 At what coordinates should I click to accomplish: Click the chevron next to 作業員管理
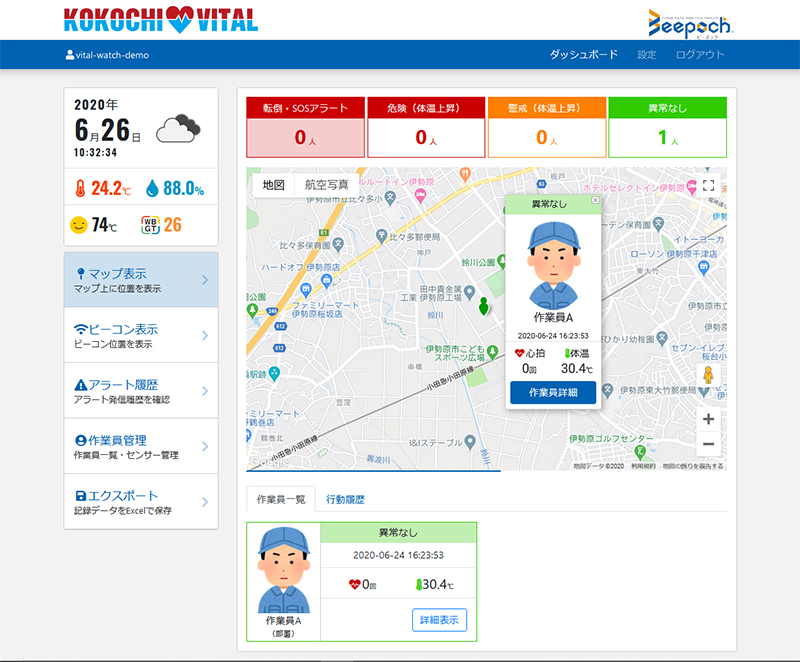click(205, 447)
